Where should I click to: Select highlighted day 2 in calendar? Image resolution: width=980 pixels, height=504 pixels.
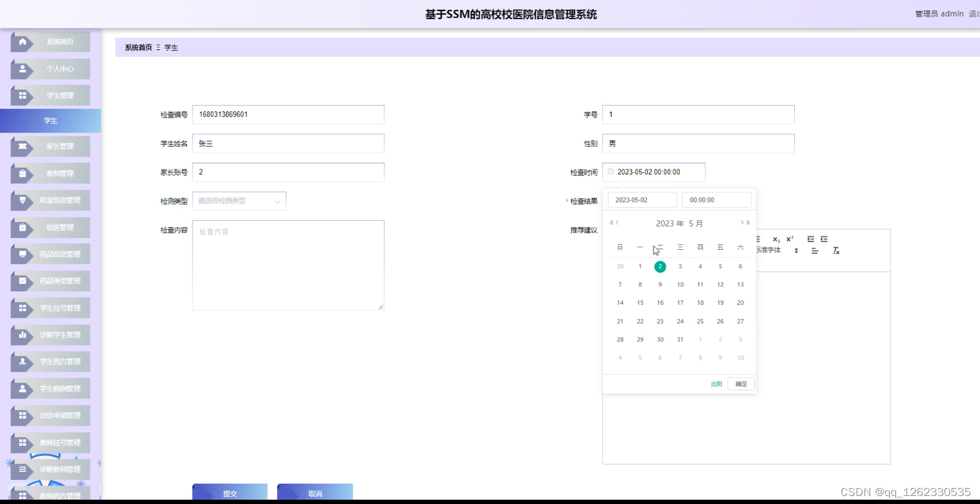[x=660, y=266]
